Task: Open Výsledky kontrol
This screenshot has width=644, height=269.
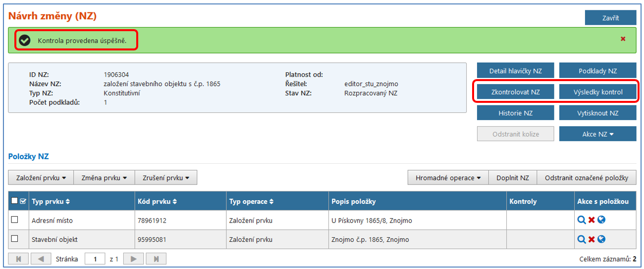Action: pyautogui.click(x=597, y=92)
